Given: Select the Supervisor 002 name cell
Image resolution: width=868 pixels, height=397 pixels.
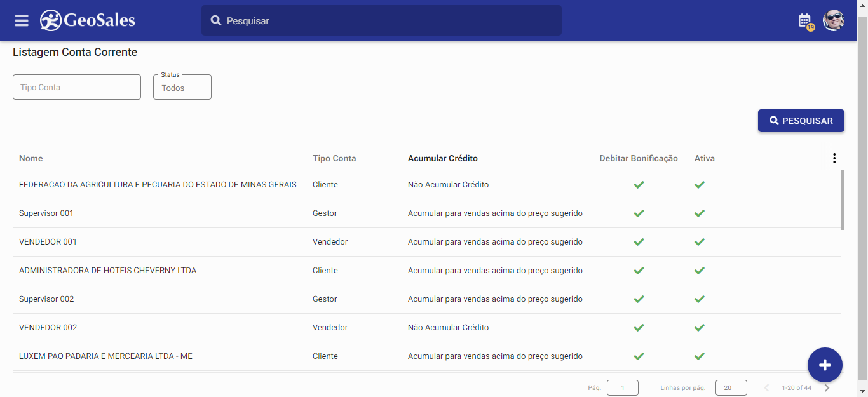Looking at the screenshot, I should [46, 299].
